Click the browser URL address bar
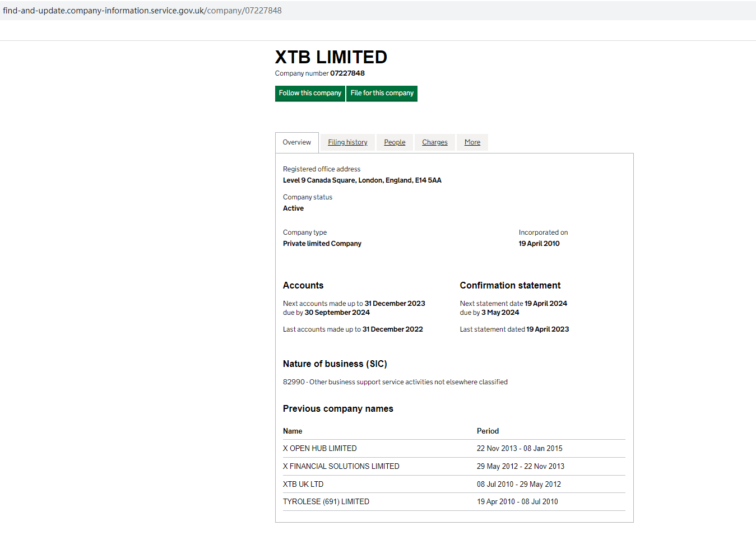 378,11
